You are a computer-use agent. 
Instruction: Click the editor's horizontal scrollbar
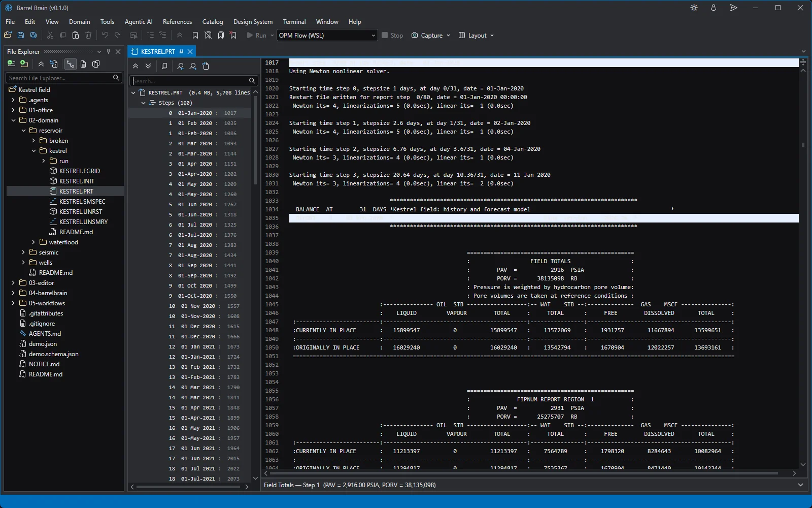[524, 473]
